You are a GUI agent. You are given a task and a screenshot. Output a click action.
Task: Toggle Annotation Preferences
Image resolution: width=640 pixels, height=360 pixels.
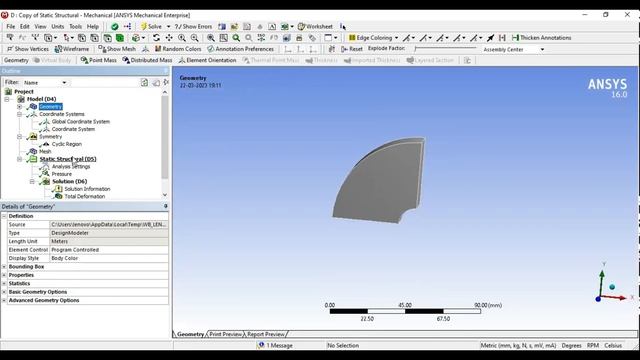point(240,49)
